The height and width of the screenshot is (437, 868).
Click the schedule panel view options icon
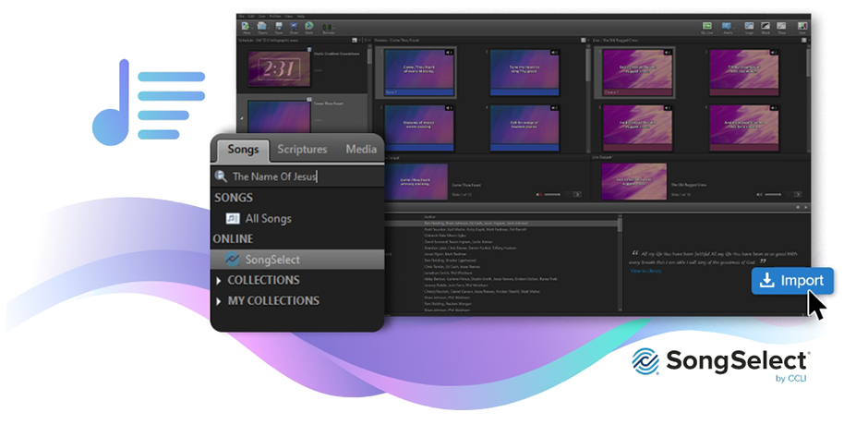pos(355,40)
